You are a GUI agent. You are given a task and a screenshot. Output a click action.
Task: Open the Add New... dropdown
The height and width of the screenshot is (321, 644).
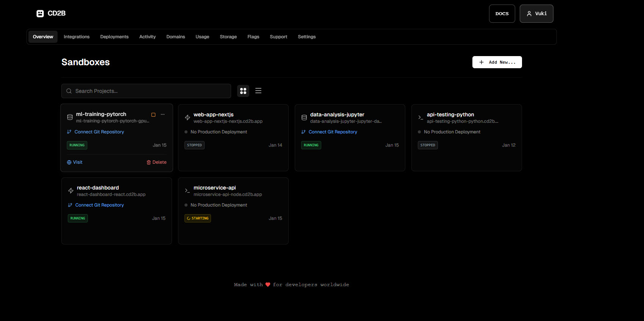pos(497,62)
